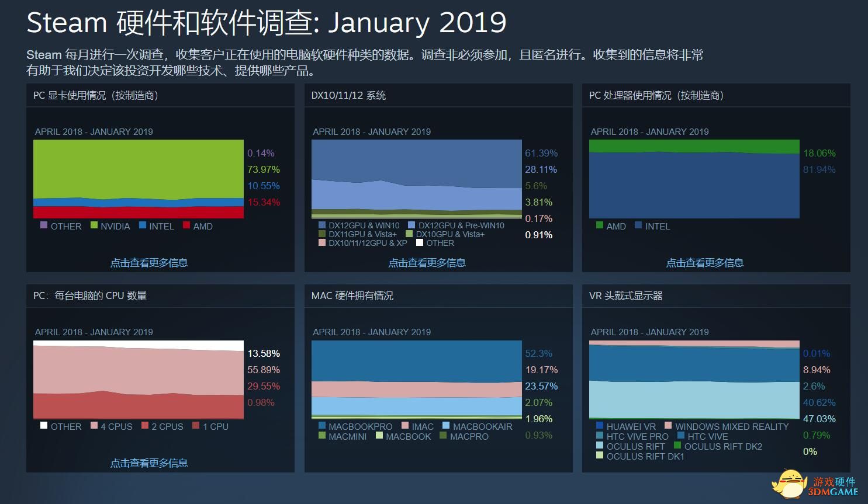The height and width of the screenshot is (504, 868).
Task: Select the 2 CPUS legend swatch
Action: 145,426
